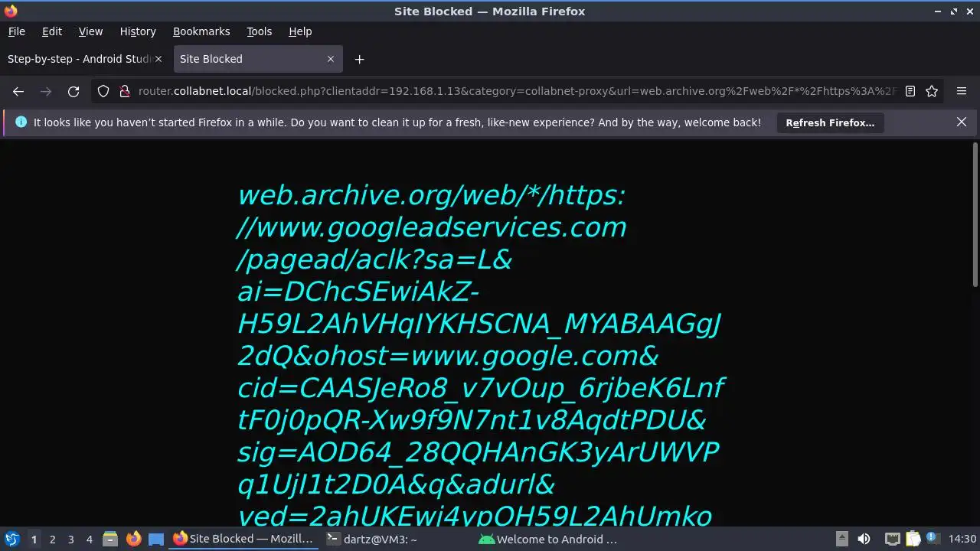The width and height of the screenshot is (980, 551).
Task: Open clipboard manager tray icon
Action: (x=913, y=539)
